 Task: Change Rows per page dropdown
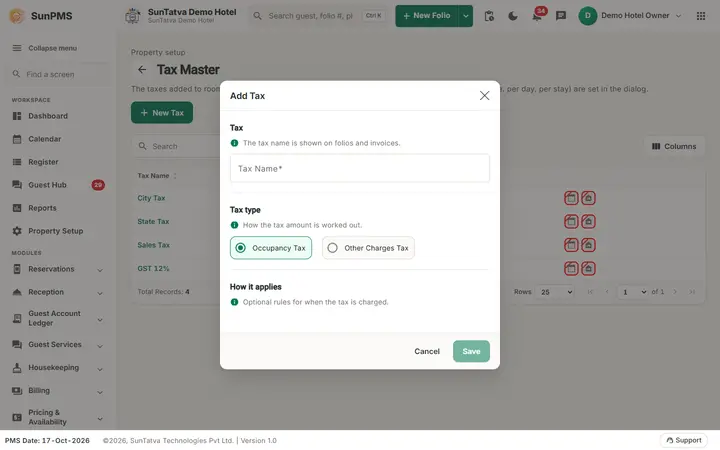click(555, 292)
